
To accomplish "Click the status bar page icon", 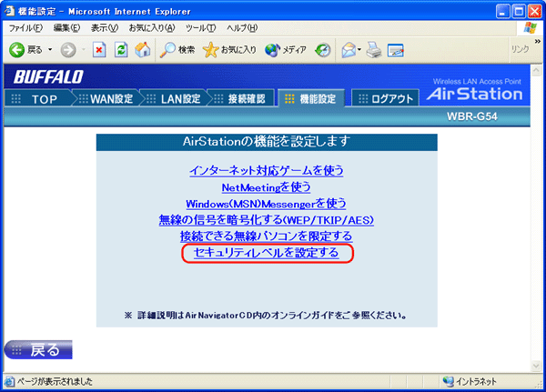I will click(x=10, y=382).
